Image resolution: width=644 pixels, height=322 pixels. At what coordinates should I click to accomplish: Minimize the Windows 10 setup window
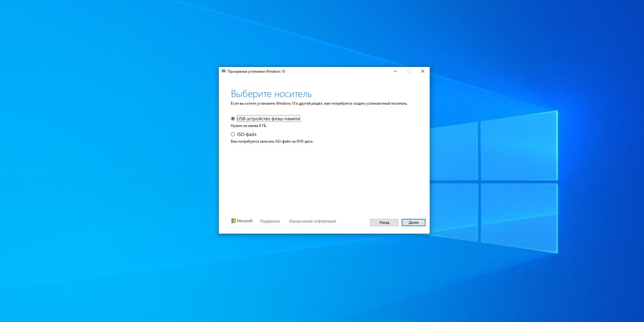point(395,71)
